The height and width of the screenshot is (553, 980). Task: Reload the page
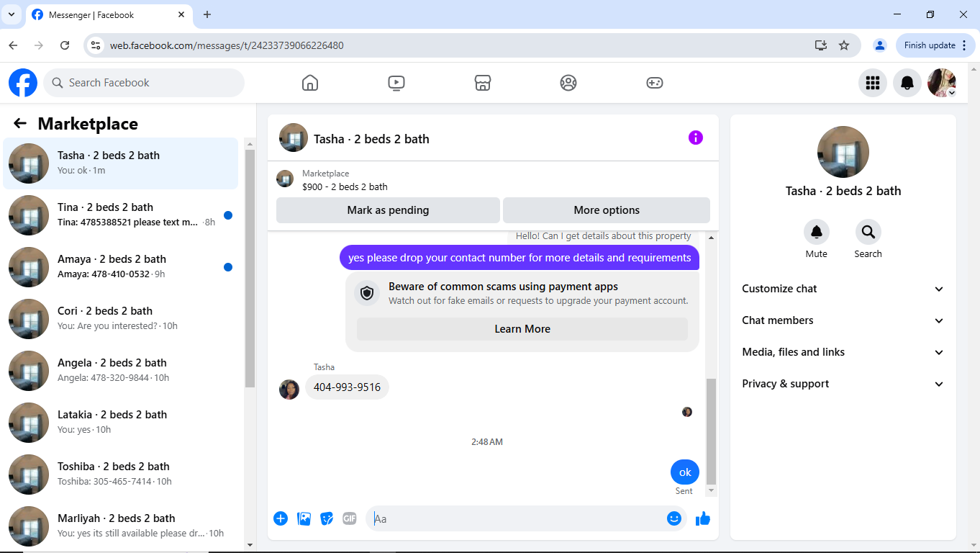coord(65,45)
